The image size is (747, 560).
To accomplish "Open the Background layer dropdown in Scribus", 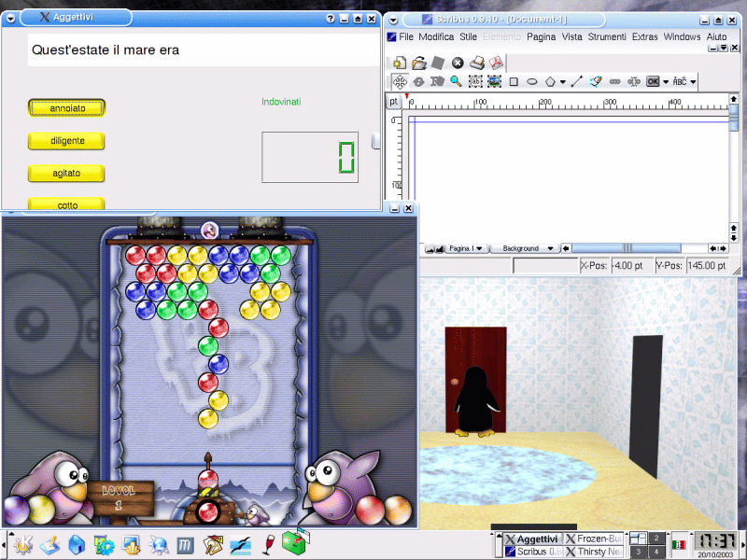I will coord(528,248).
